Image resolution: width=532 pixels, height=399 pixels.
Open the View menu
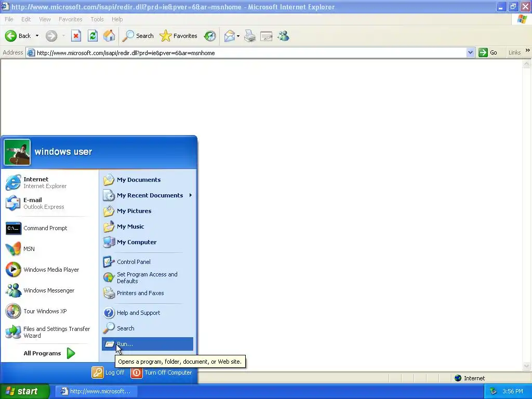[45, 19]
